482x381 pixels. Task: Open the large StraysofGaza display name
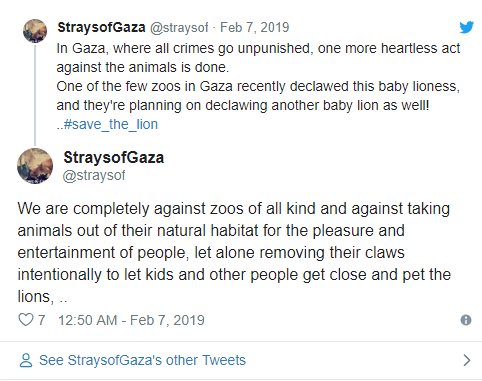pyautogui.click(x=114, y=157)
